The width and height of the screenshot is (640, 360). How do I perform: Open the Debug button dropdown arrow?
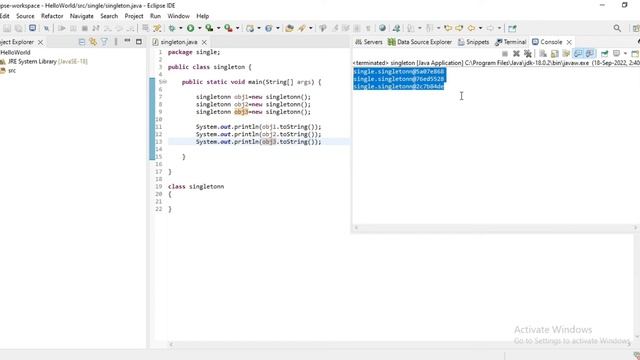click(180, 28)
